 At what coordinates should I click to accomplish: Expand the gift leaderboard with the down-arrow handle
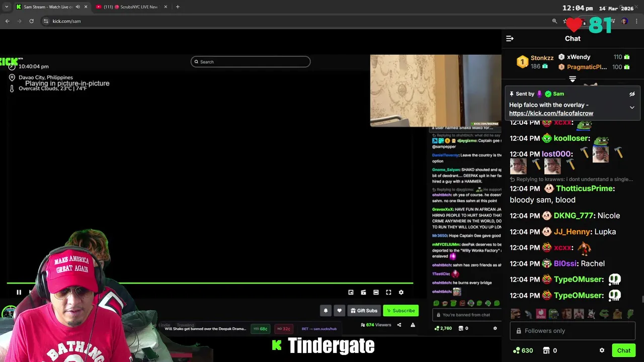[x=573, y=79]
